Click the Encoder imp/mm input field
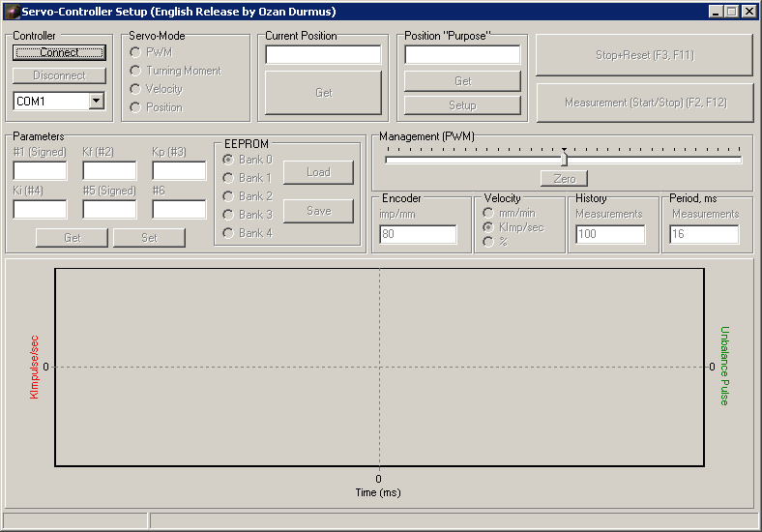This screenshot has width=762, height=532. [x=418, y=234]
